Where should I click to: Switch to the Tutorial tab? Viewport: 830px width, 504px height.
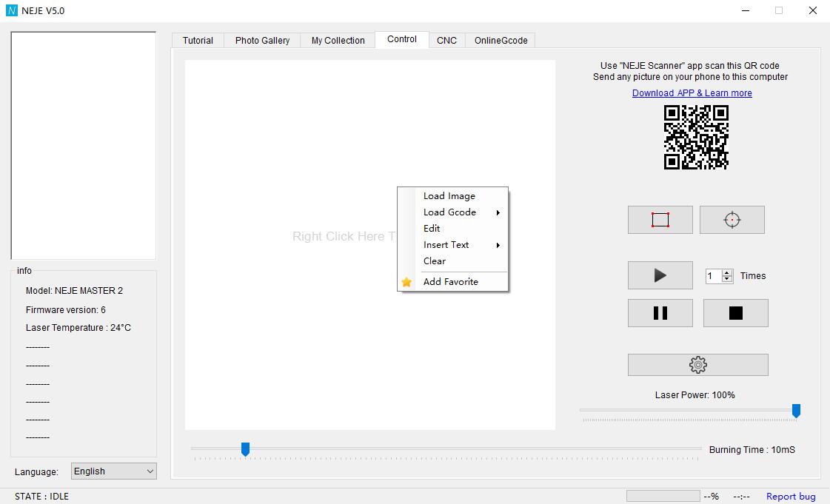[x=198, y=40]
